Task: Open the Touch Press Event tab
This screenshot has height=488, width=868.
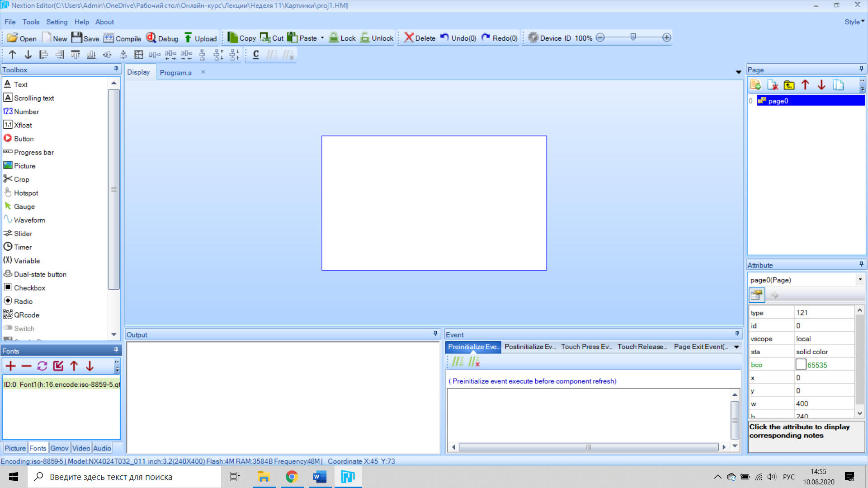Action: 586,347
